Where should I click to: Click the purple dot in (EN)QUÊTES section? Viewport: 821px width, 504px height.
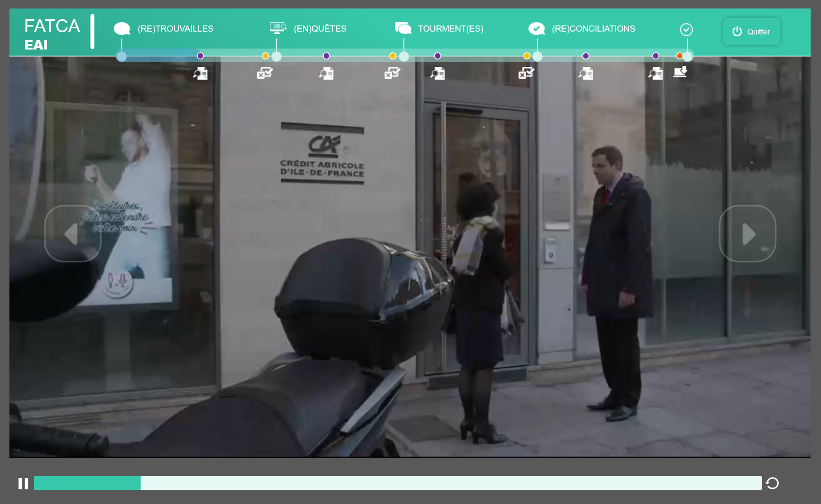pos(327,56)
